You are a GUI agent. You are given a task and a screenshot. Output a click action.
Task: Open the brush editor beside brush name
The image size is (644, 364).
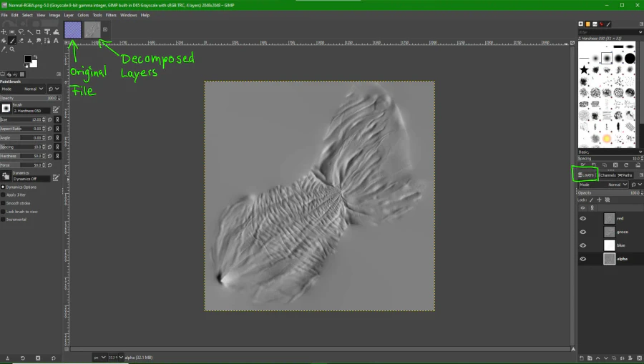pos(56,109)
